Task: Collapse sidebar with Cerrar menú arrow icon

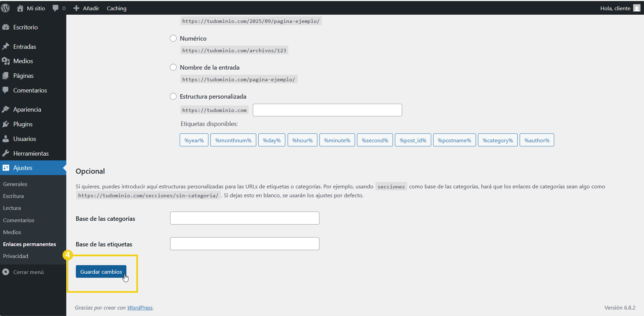Action: tap(6, 272)
